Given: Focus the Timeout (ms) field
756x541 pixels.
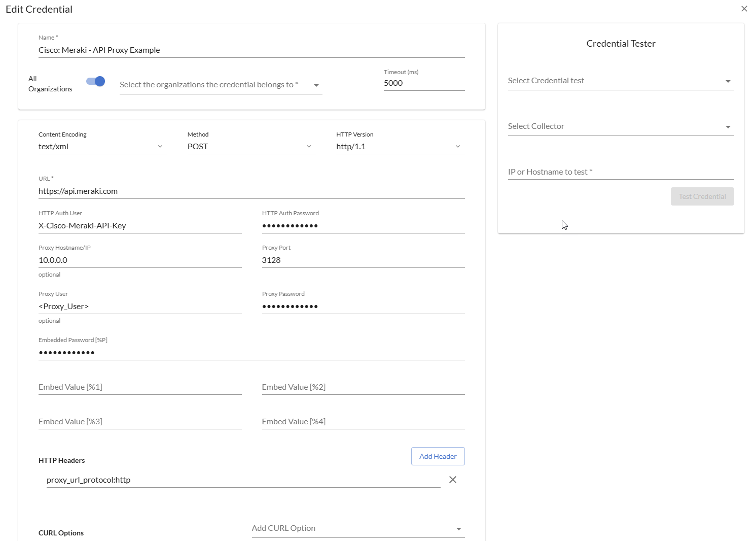Looking at the screenshot, I should [423, 83].
